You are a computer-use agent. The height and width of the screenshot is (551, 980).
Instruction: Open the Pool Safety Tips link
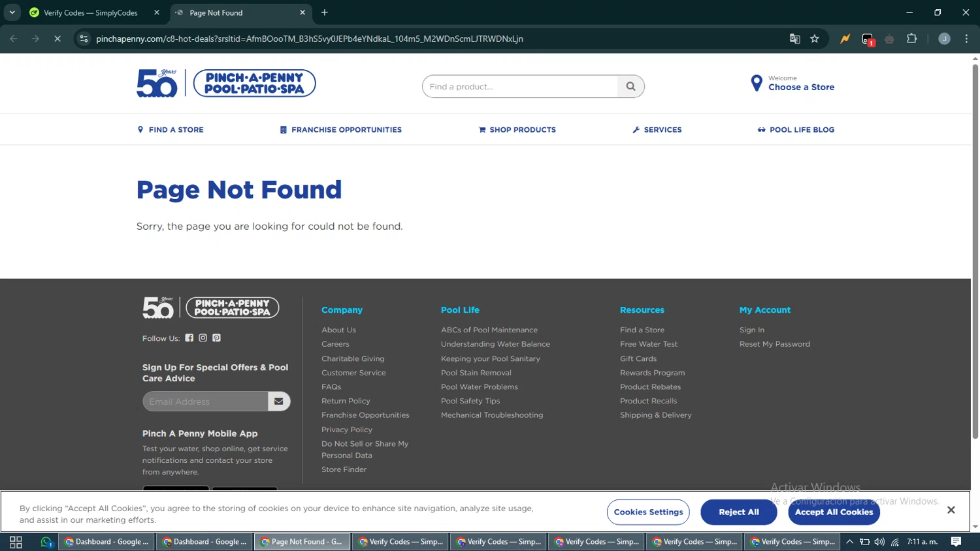coord(470,401)
